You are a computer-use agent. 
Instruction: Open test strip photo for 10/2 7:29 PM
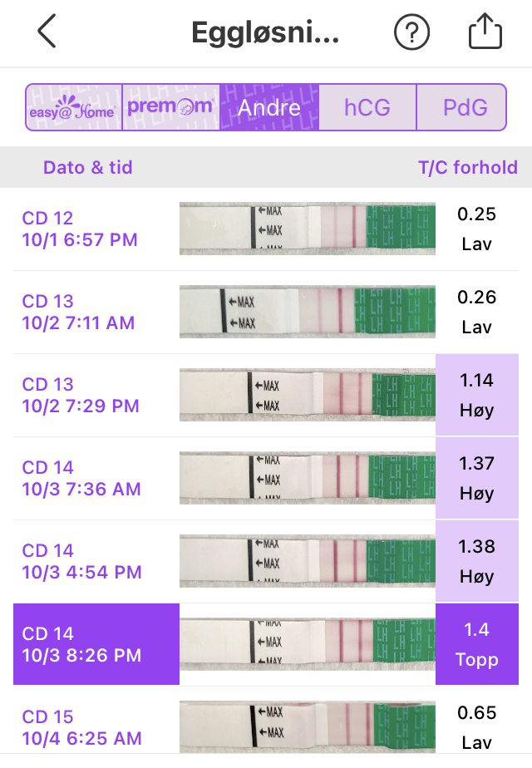coord(307,395)
